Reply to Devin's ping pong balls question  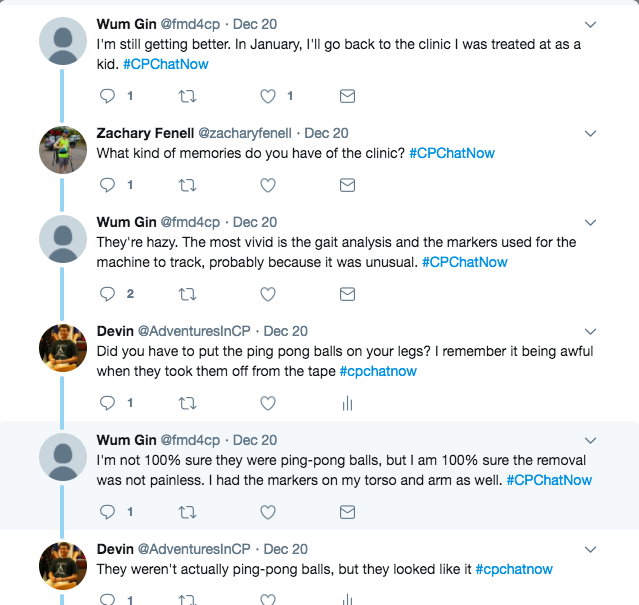point(109,403)
